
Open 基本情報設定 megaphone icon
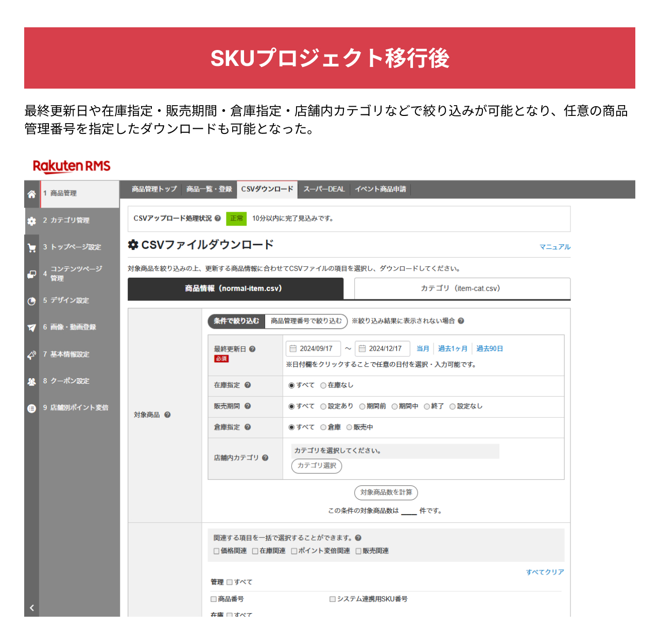click(x=31, y=354)
